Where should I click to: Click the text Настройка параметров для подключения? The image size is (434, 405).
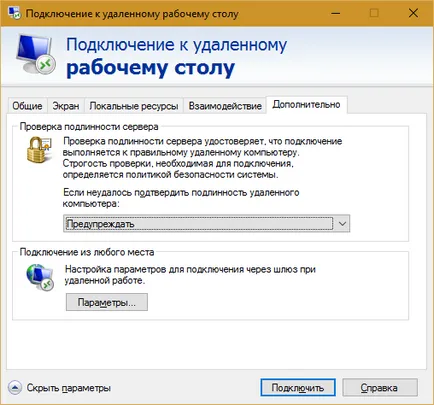pyautogui.click(x=154, y=269)
